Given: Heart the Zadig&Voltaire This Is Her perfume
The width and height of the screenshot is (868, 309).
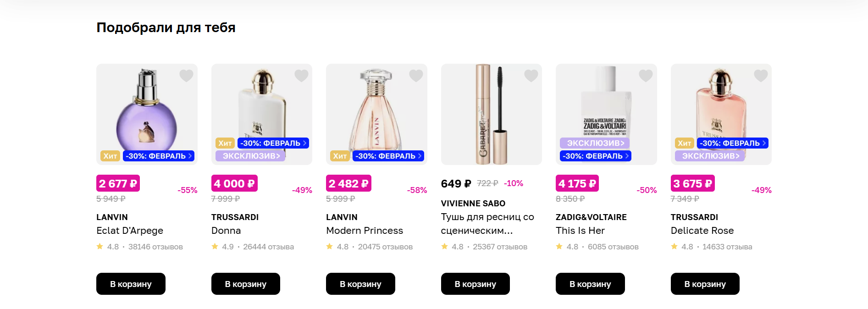Looking at the screenshot, I should (646, 76).
